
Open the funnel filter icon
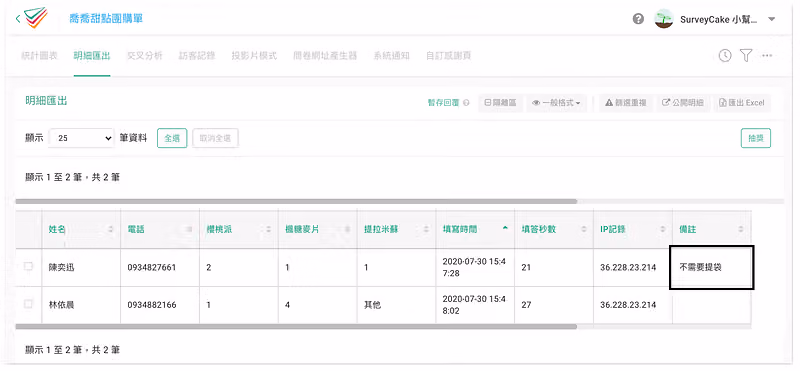click(746, 56)
